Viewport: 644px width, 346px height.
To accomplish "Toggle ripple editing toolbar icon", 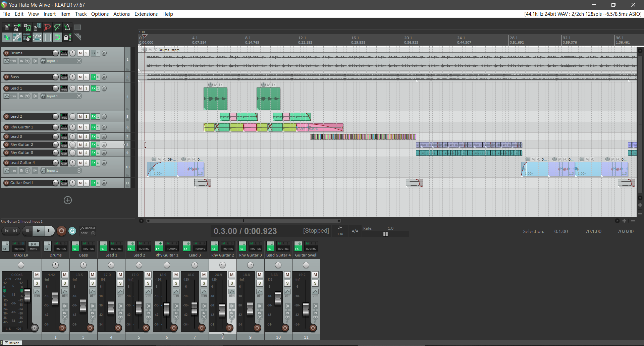I will (27, 37).
